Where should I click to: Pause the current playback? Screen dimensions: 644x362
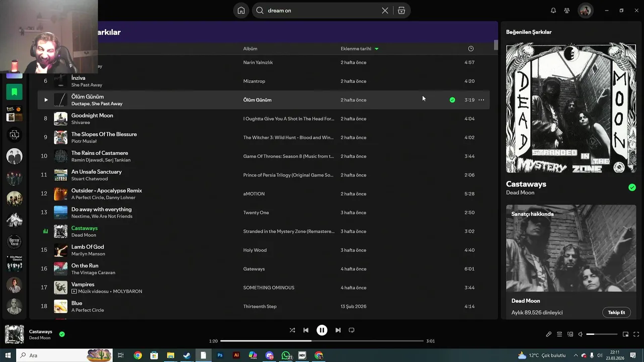click(x=322, y=330)
